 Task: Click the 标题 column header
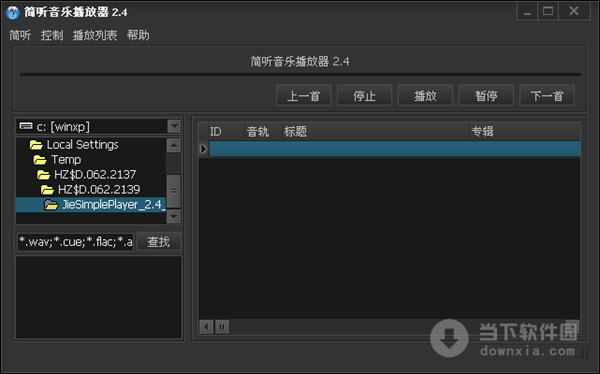click(x=375, y=131)
